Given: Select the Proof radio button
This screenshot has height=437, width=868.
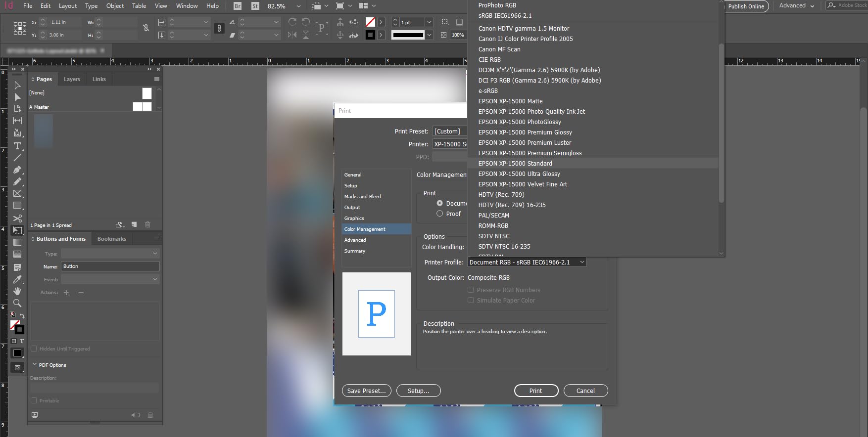Looking at the screenshot, I should click(x=439, y=214).
